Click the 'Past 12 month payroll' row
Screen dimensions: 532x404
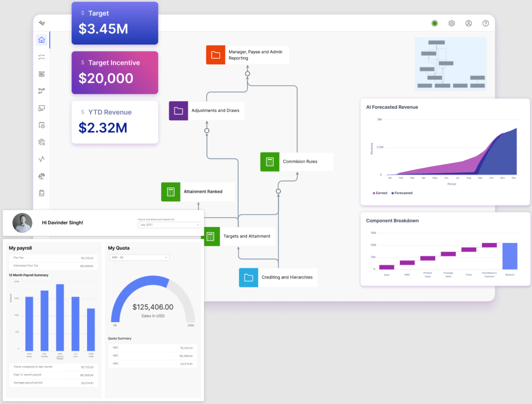click(x=53, y=375)
